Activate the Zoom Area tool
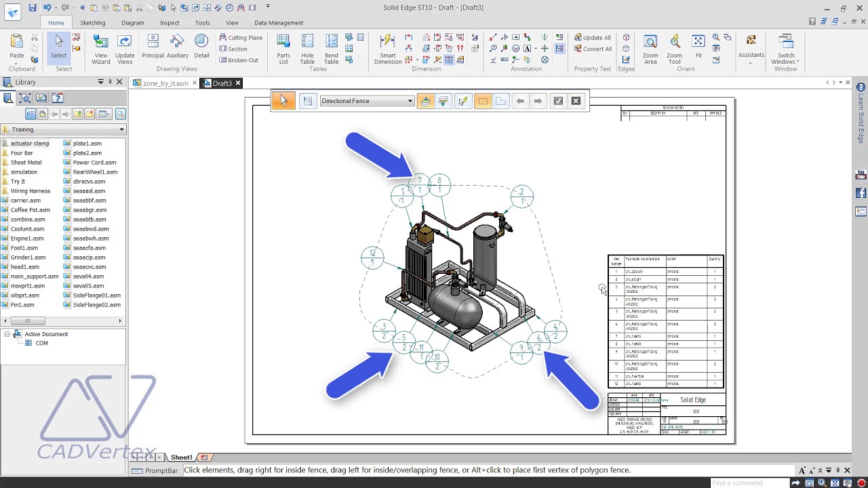Screen dimensions: 868x488 point(650,49)
